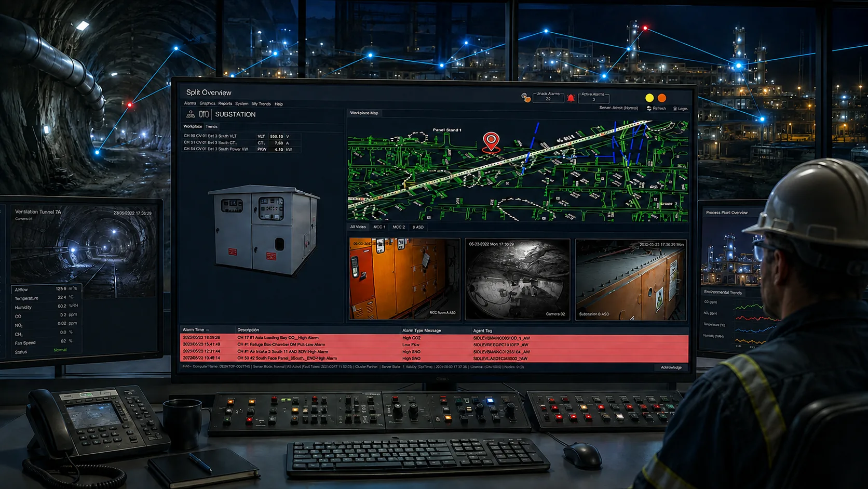Click the Refresh arrows icon
The width and height of the screenshot is (868, 489).
click(x=649, y=109)
